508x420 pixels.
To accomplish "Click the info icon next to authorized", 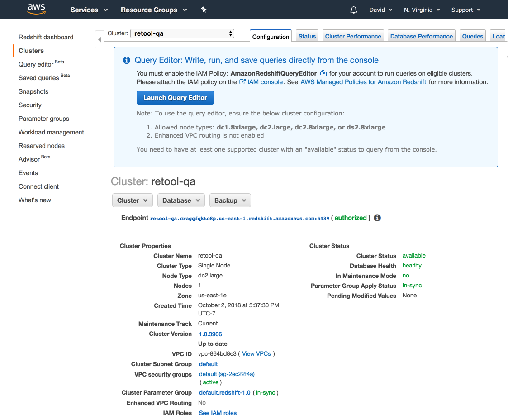I will (x=377, y=218).
